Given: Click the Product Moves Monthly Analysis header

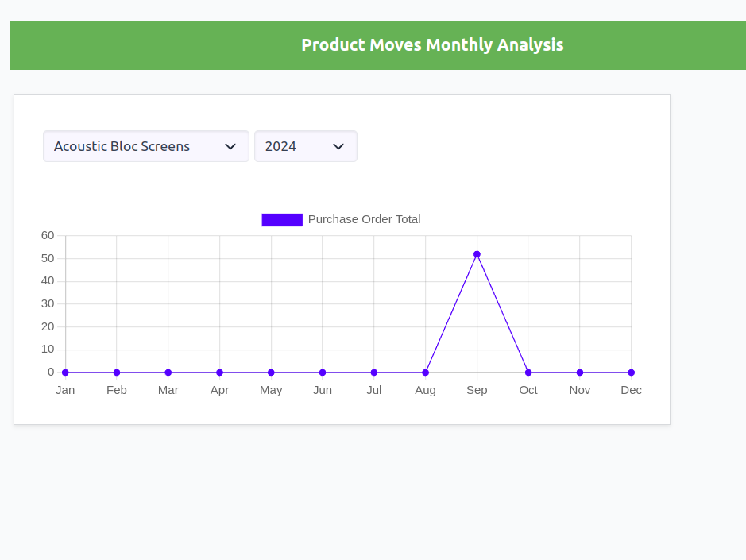Looking at the screenshot, I should tap(432, 45).
